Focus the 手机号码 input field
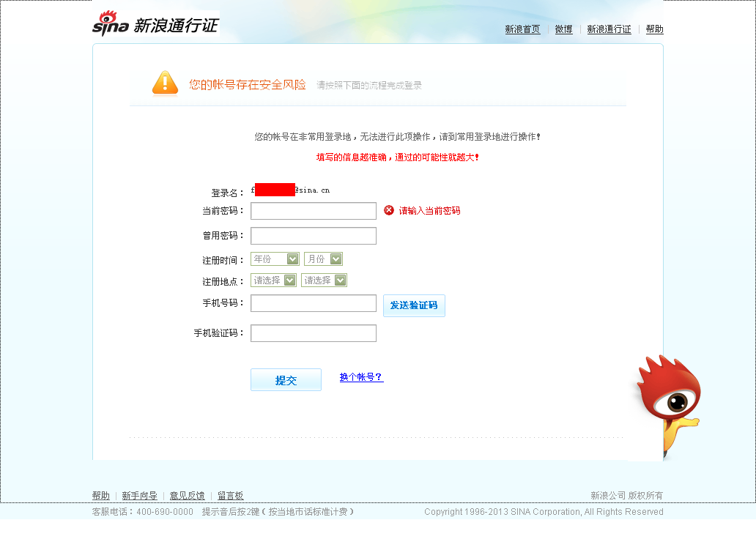The width and height of the screenshot is (756, 550). point(314,303)
